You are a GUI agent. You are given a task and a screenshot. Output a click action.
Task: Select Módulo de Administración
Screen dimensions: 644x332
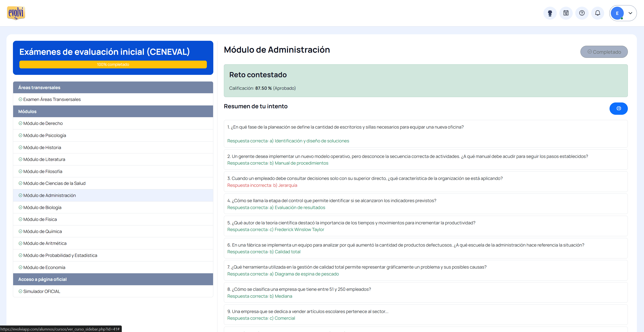click(113, 195)
